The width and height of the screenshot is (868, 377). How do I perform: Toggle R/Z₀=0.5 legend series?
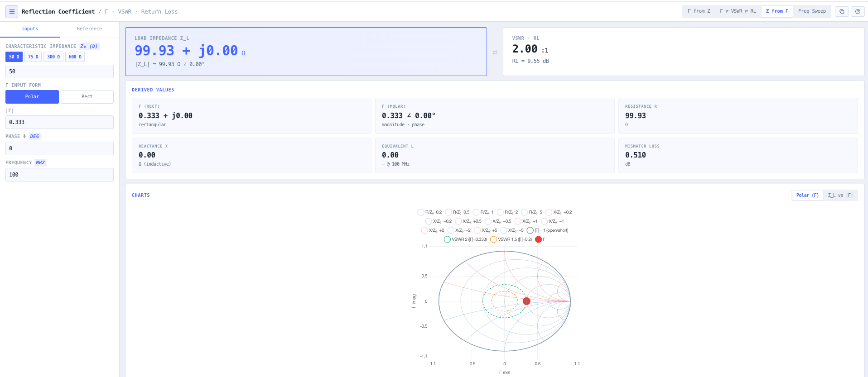457,212
